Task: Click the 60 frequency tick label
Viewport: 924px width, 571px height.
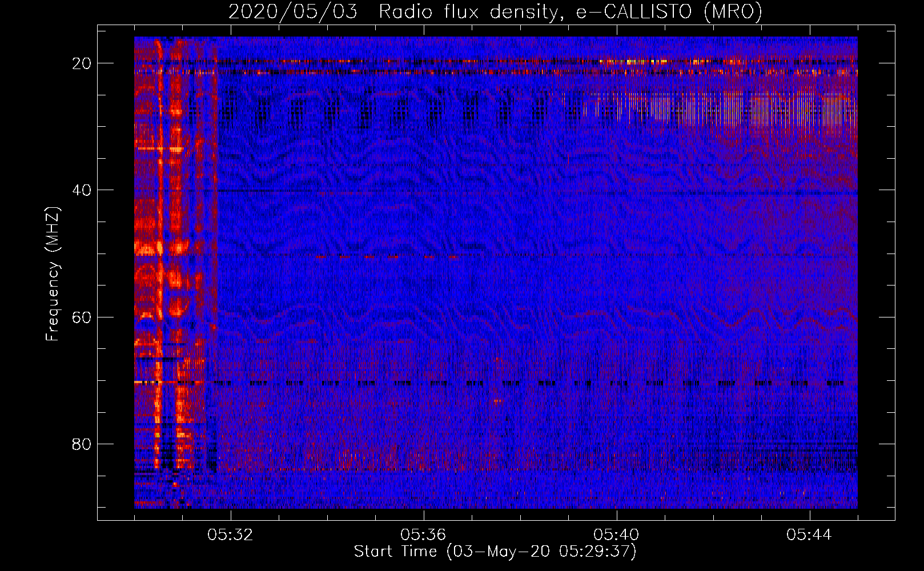Action: pos(82,317)
